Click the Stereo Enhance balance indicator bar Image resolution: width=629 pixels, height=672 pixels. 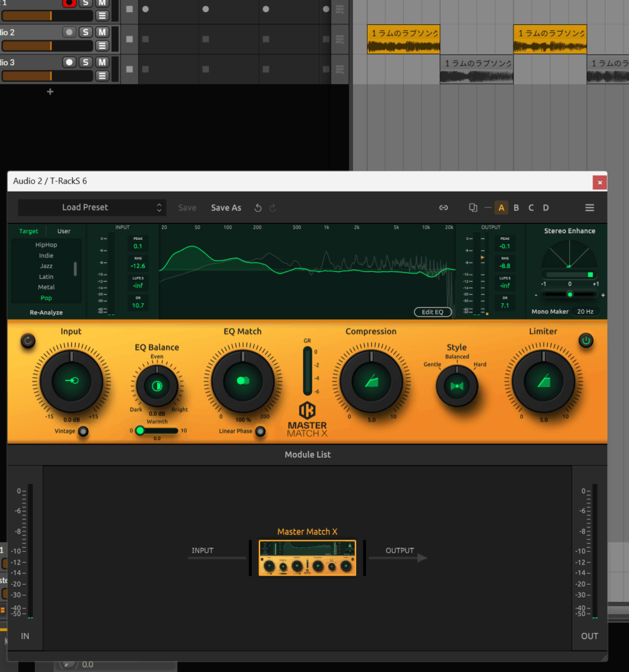click(x=570, y=275)
